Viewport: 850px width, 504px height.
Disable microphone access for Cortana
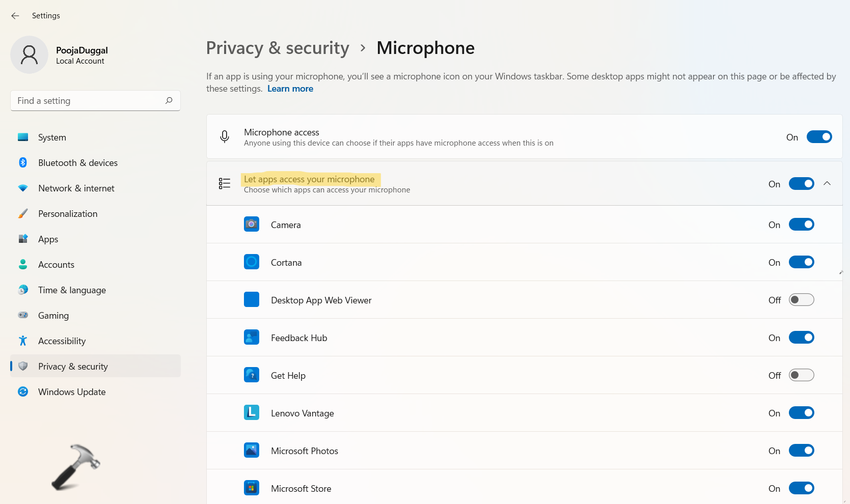tap(801, 262)
